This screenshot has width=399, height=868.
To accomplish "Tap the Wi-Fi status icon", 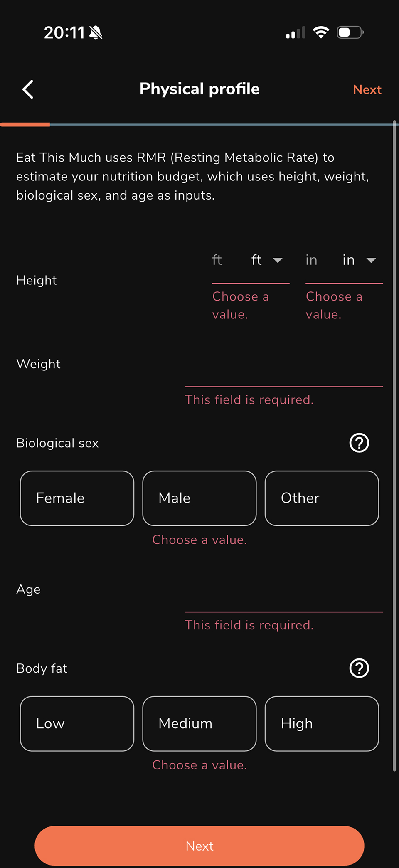I will (x=321, y=32).
